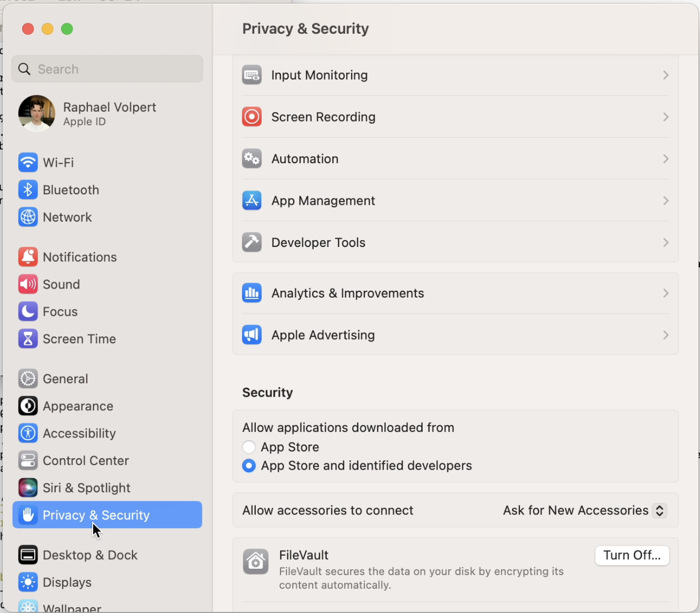
Task: Open General via the gear icon
Action: tap(28, 379)
